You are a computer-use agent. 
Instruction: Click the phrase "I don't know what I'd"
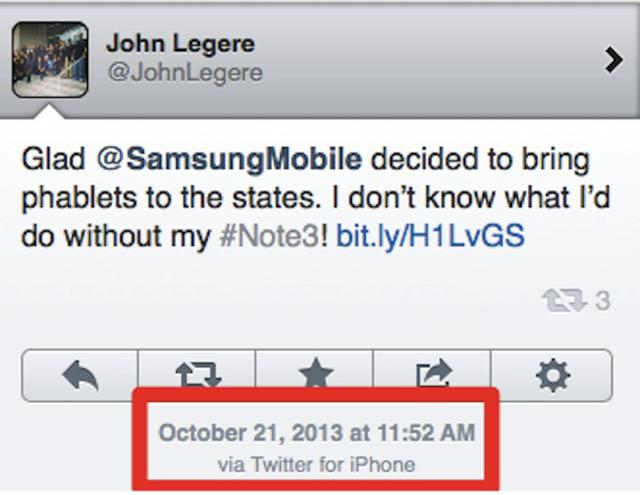pyautogui.click(x=499, y=198)
